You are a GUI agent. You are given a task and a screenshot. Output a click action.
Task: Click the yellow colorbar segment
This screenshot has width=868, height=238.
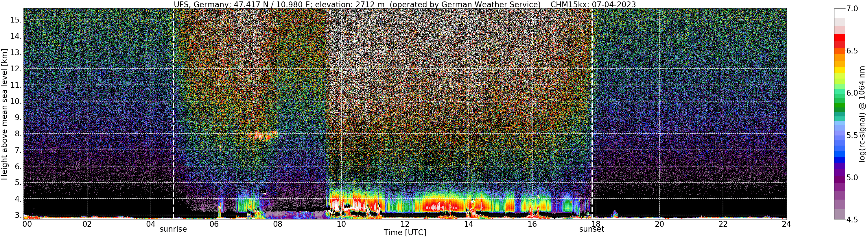839,70
